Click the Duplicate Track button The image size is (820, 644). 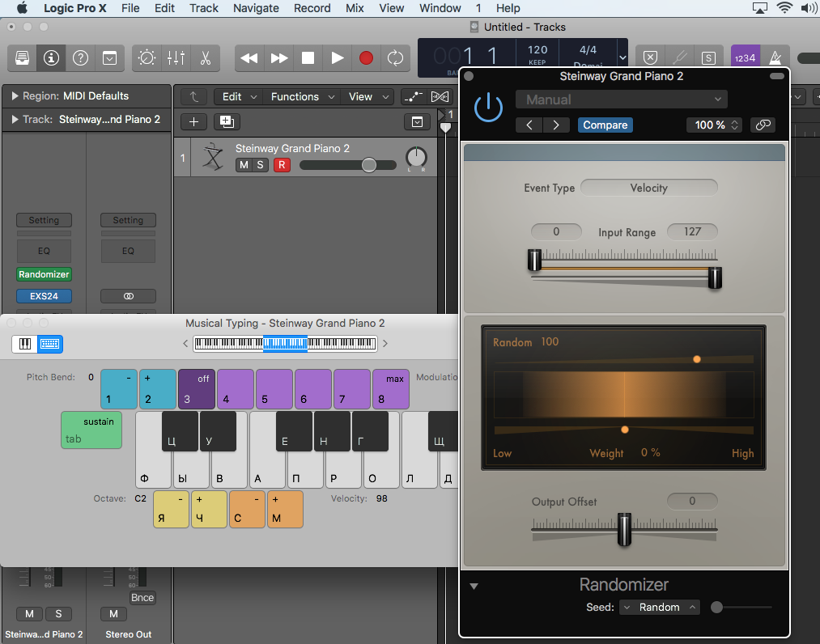[227, 122]
